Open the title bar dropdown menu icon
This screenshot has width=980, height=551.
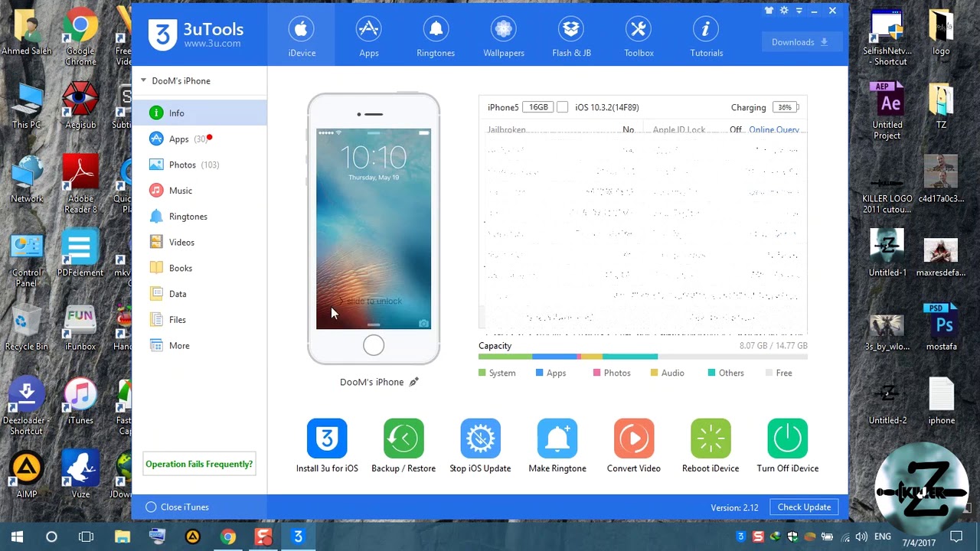coord(799,11)
